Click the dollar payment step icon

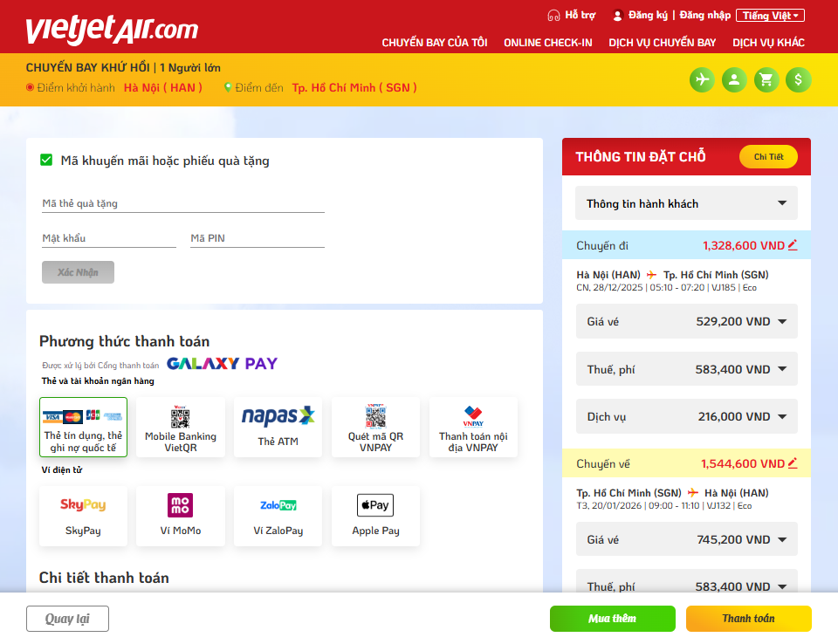[798, 80]
